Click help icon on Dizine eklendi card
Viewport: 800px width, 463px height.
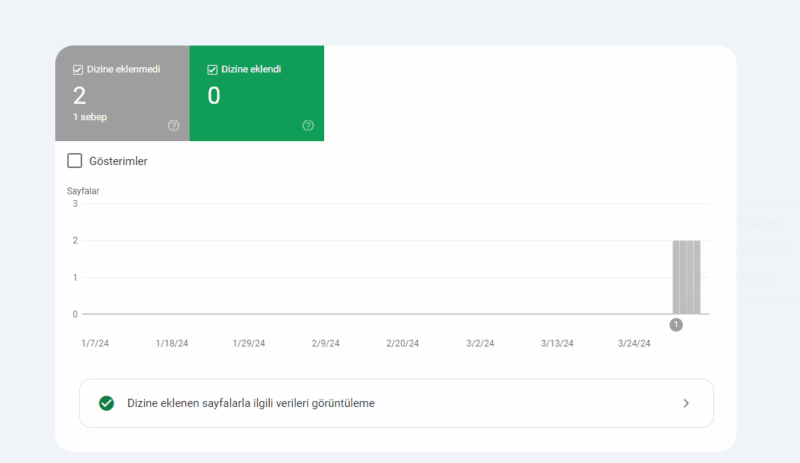(x=308, y=126)
